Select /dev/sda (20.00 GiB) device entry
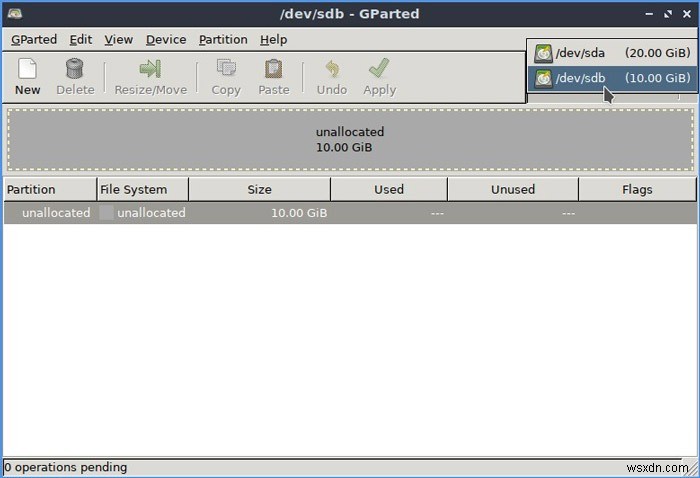Screen dimensions: 700x478 click(x=612, y=53)
